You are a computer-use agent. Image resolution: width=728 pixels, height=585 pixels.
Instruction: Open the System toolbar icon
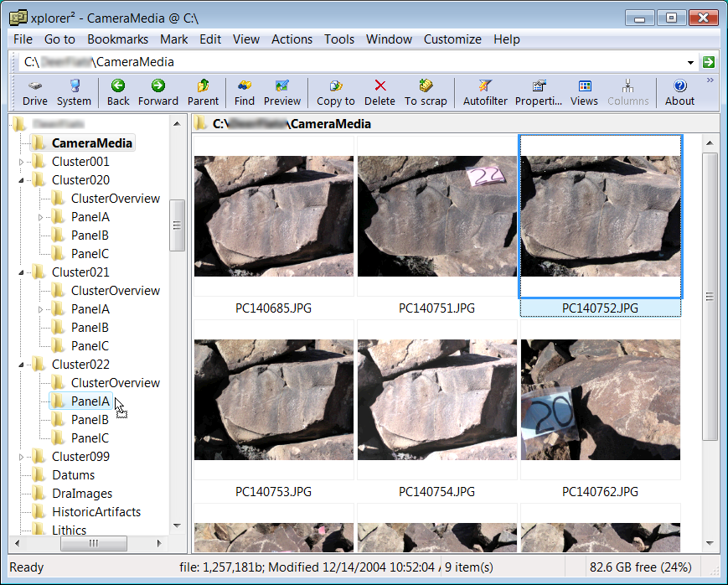tap(74, 92)
